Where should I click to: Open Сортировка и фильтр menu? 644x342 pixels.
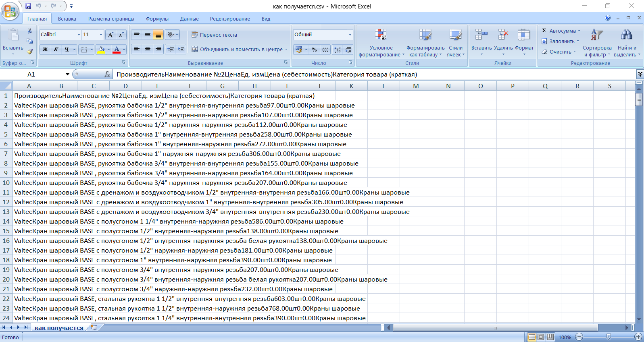(x=597, y=43)
